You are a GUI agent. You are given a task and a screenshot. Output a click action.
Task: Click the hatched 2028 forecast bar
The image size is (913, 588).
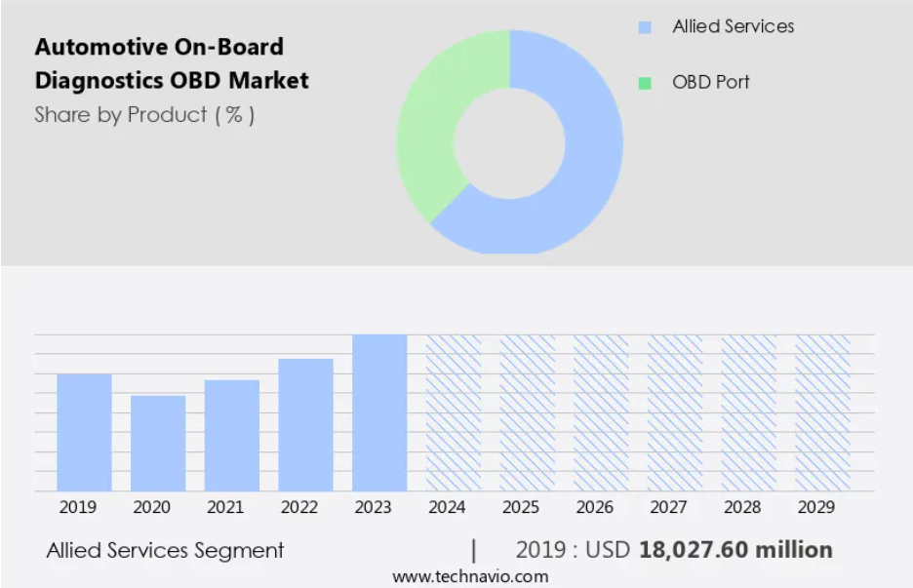(x=749, y=412)
